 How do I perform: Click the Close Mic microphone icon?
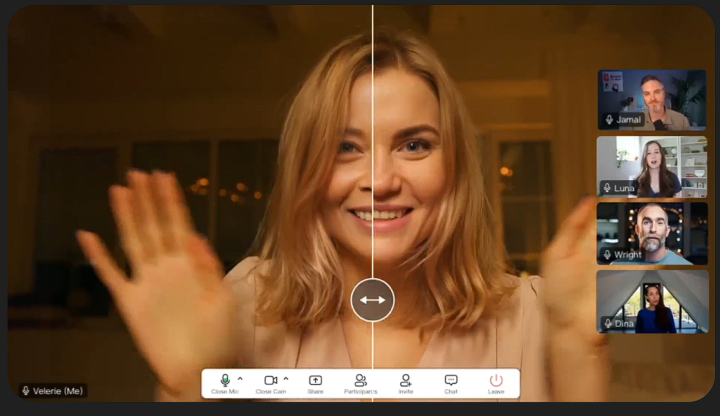click(x=225, y=381)
